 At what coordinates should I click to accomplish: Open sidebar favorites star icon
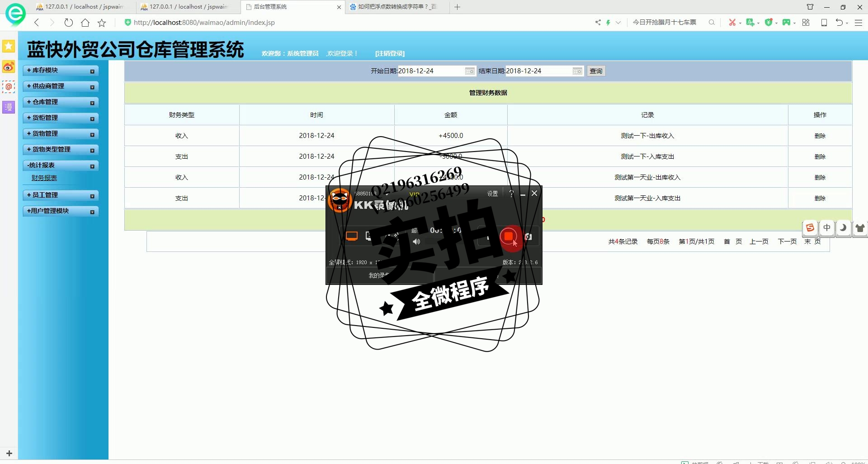click(9, 46)
